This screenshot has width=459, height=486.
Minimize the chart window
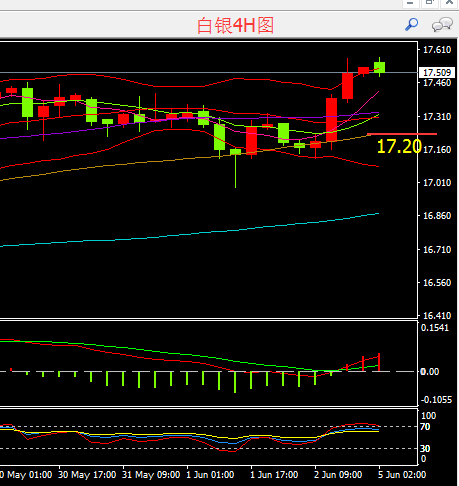pos(410,3)
